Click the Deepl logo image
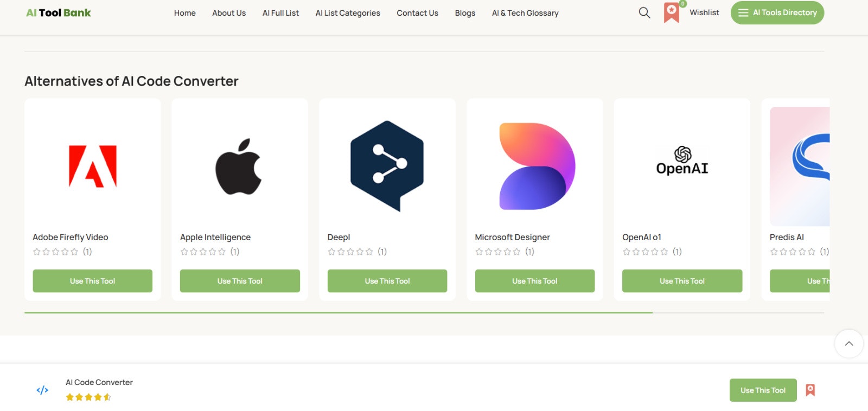Screen dimensions: 868x411 tap(387, 166)
